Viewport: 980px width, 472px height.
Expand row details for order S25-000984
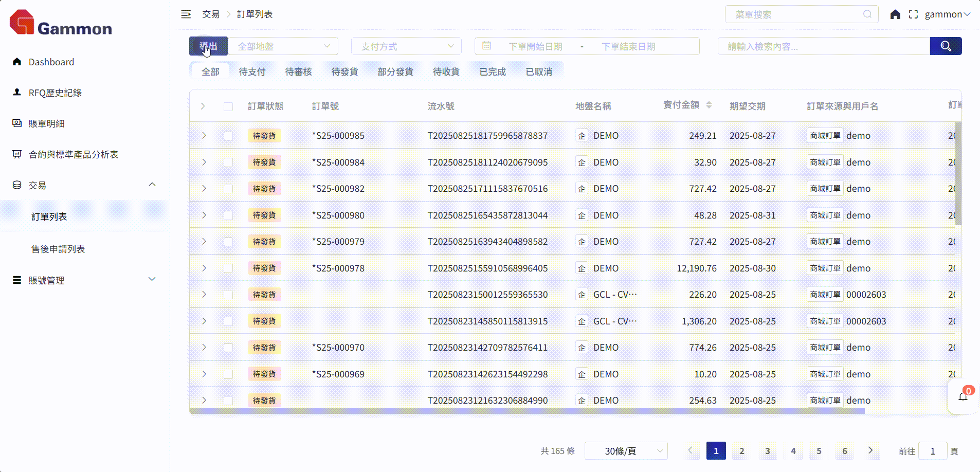tap(204, 162)
